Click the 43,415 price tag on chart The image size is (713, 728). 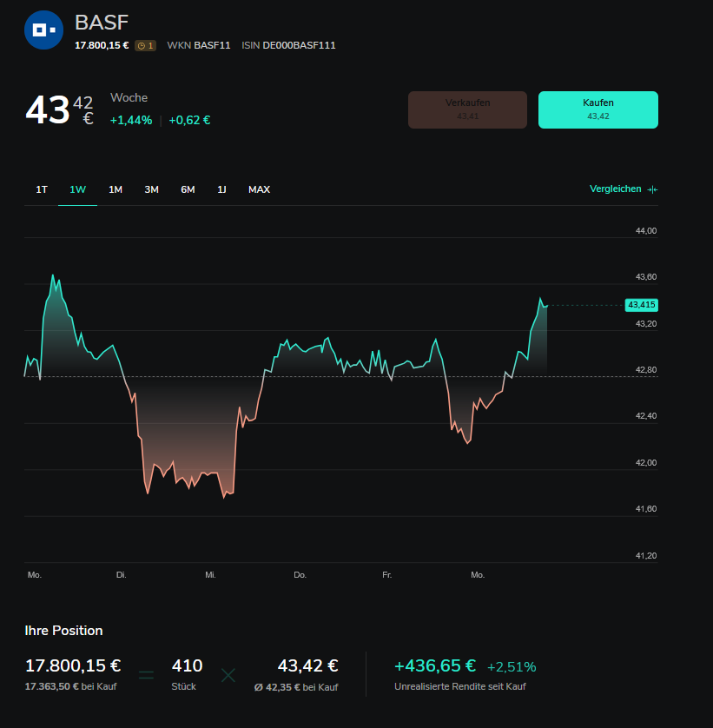point(641,305)
